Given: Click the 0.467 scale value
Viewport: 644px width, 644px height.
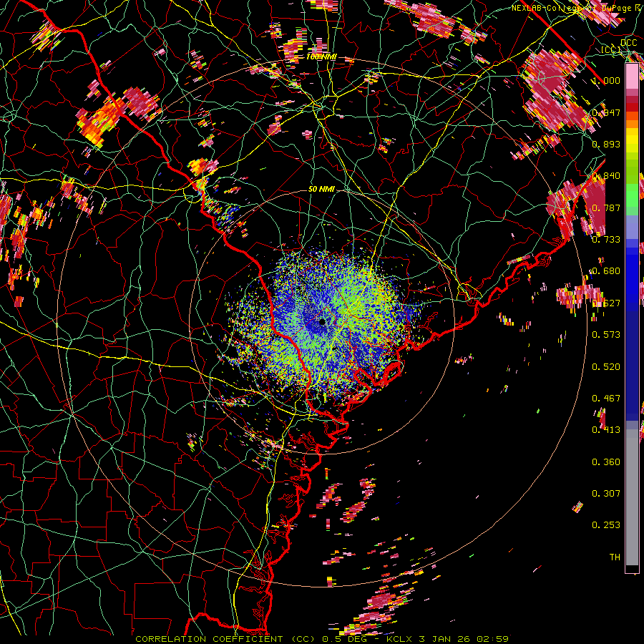Looking at the screenshot, I should point(606,398).
